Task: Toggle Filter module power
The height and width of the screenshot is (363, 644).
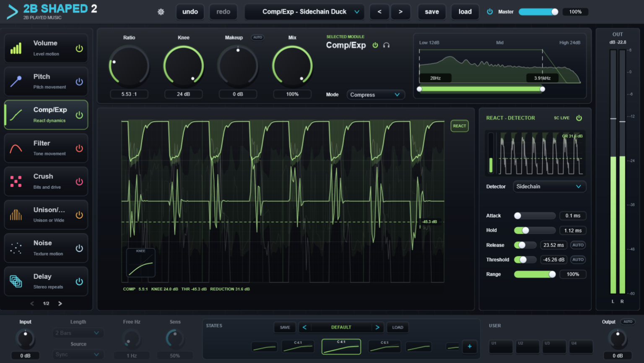Action: pos(79,148)
